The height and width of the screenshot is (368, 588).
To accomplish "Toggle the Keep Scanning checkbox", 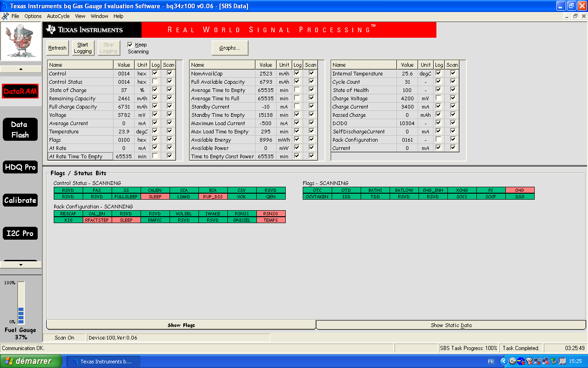I will pos(130,45).
